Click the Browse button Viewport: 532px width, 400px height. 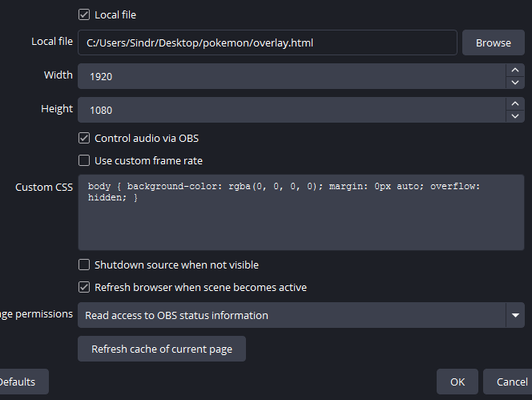click(x=493, y=42)
